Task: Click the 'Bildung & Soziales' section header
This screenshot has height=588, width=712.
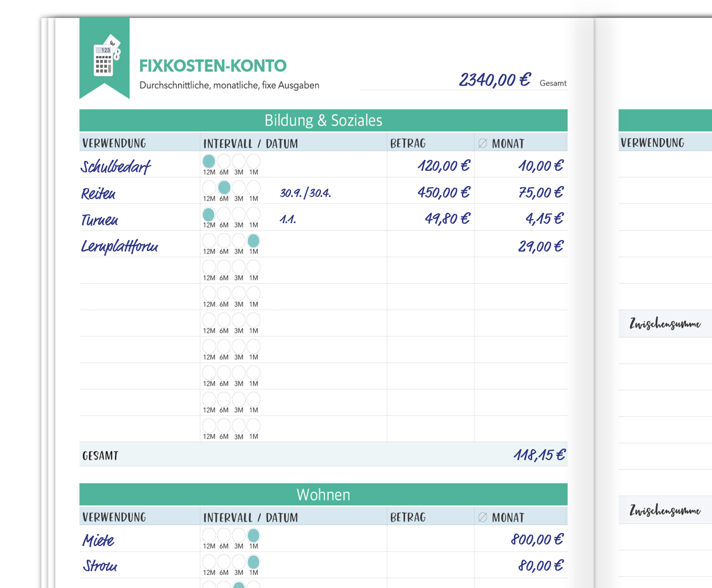Action: [323, 121]
